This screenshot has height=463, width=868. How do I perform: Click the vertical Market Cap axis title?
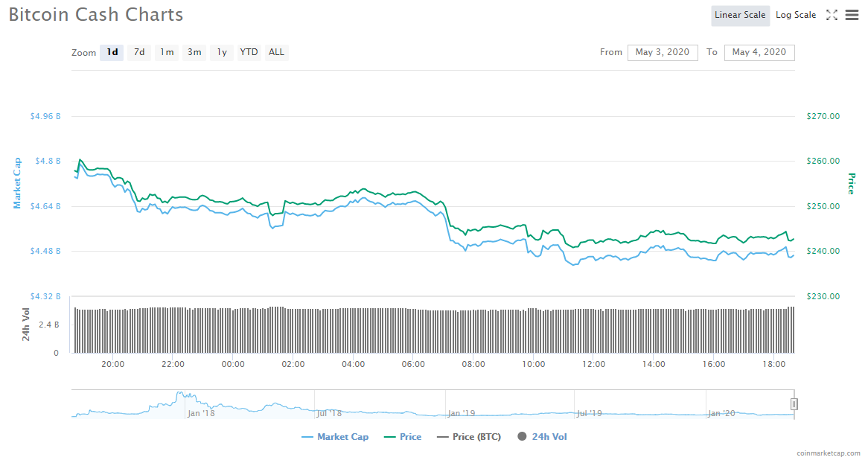pyautogui.click(x=17, y=183)
